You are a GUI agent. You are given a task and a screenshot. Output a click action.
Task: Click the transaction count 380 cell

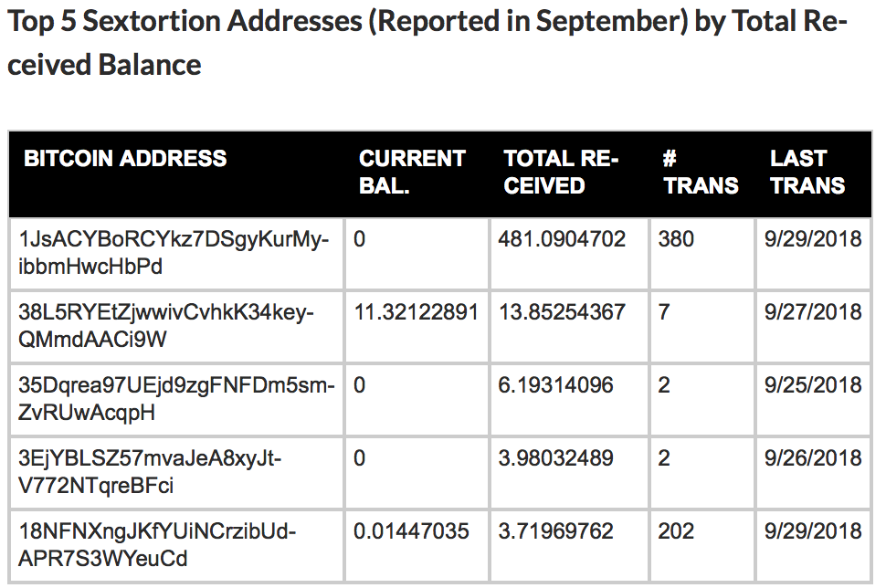[676, 239]
